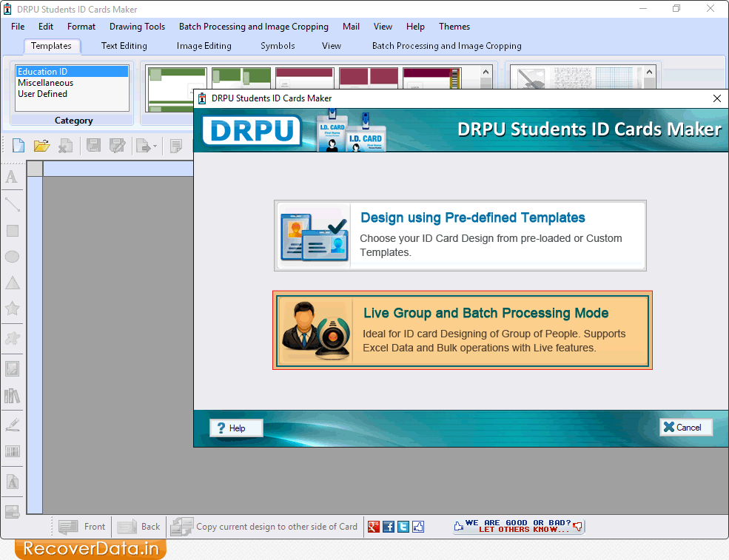Image resolution: width=729 pixels, height=560 pixels.
Task: Select User Defined category
Action: [72, 94]
